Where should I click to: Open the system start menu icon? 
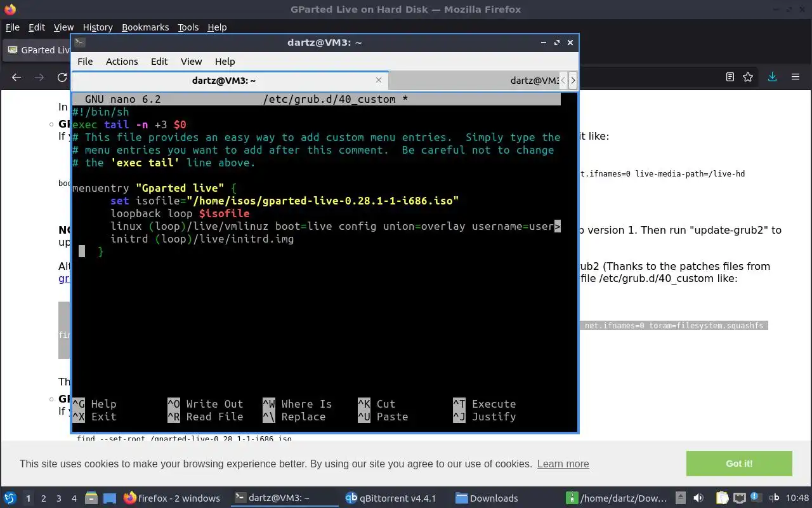(x=10, y=498)
